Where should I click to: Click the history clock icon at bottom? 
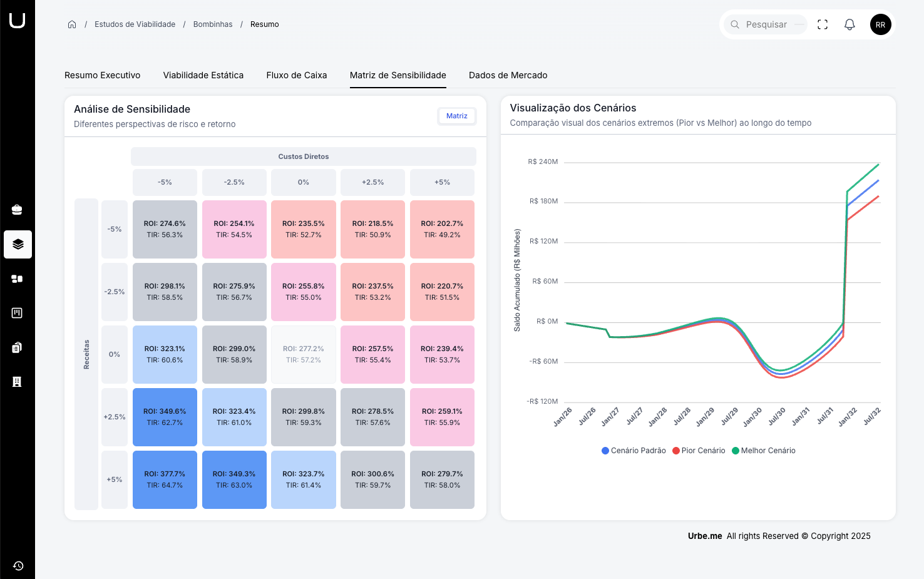[18, 566]
